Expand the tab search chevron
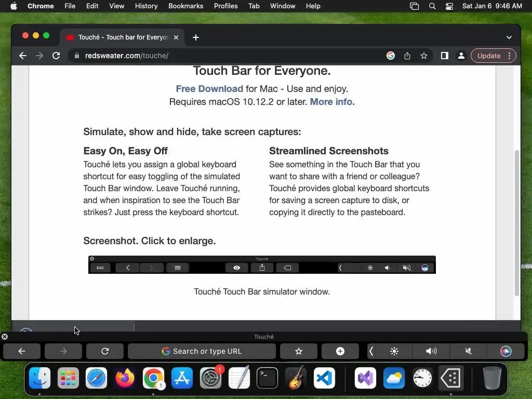This screenshot has height=399, width=532. (x=509, y=37)
